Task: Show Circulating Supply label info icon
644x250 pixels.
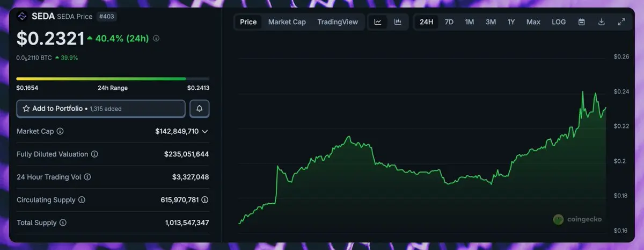Action: point(82,200)
